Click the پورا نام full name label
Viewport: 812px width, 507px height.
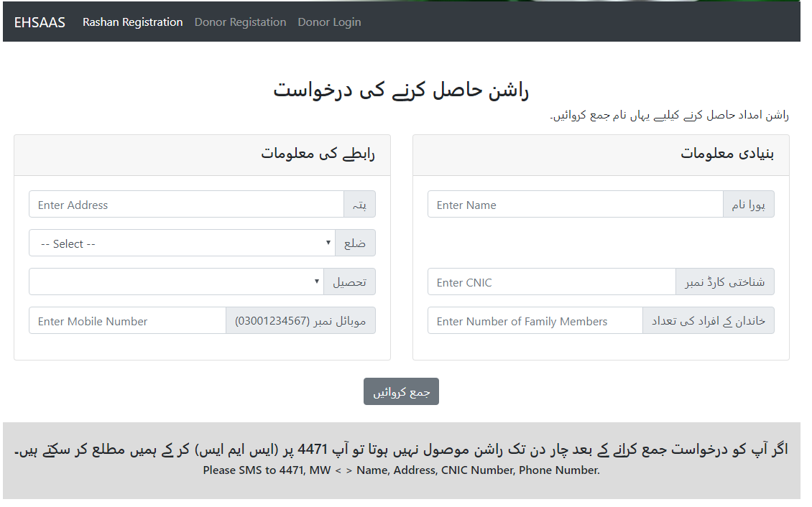click(x=749, y=205)
